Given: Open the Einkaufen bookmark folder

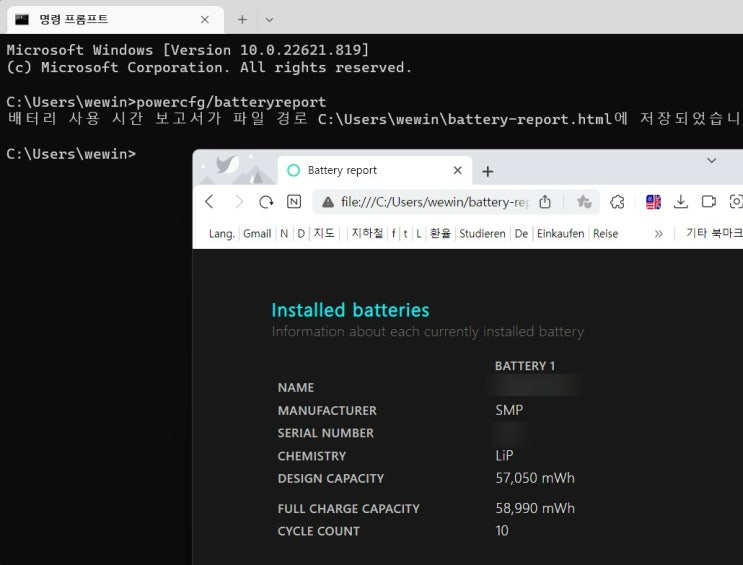Looking at the screenshot, I should (x=560, y=233).
